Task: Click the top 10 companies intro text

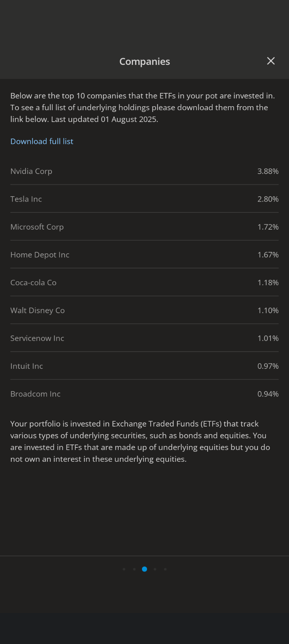Action: pos(142,107)
